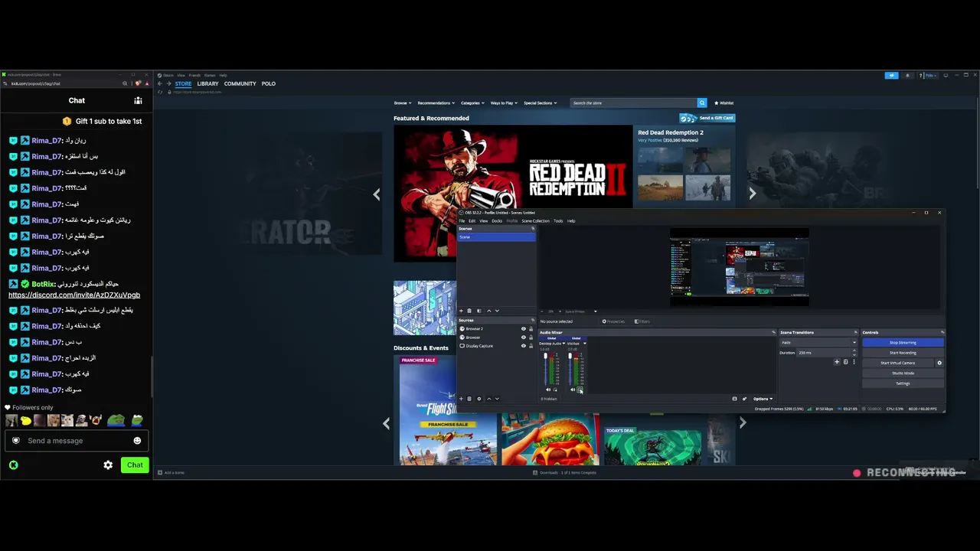Screen dimensions: 980x551
Task: Go forward in Steam navigation
Action: [169, 83]
